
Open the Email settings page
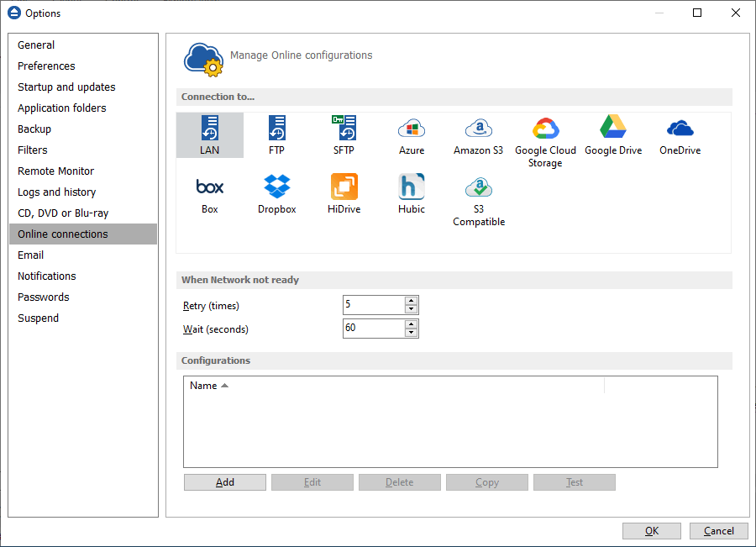pyautogui.click(x=83, y=255)
